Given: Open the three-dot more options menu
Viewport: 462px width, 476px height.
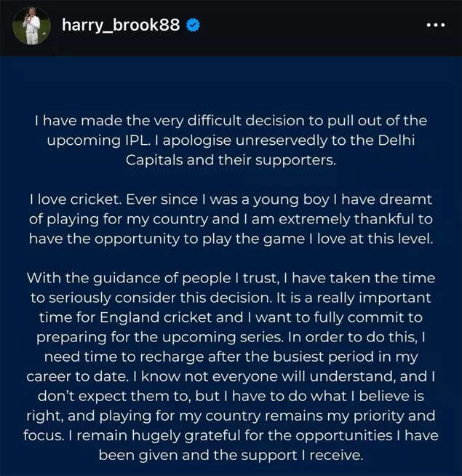Looking at the screenshot, I should [x=434, y=25].
